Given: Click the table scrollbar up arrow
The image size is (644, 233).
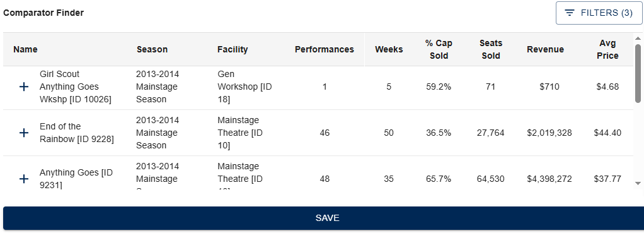Looking at the screenshot, I should (x=638, y=39).
